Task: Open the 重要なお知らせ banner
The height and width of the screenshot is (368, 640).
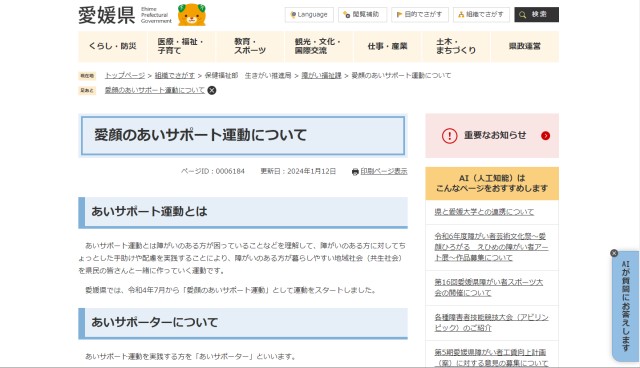Action: coord(492,135)
